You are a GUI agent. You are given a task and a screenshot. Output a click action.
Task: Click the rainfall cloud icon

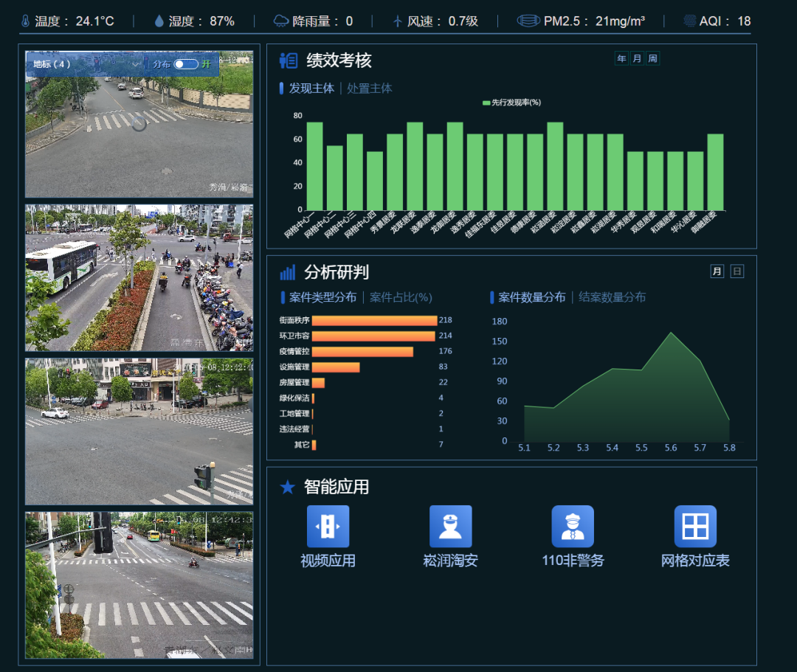[x=280, y=21]
